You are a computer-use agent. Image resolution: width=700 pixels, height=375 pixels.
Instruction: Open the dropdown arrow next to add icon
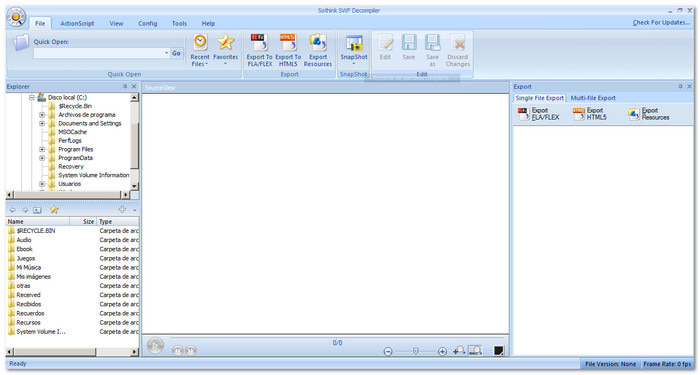pos(134,210)
